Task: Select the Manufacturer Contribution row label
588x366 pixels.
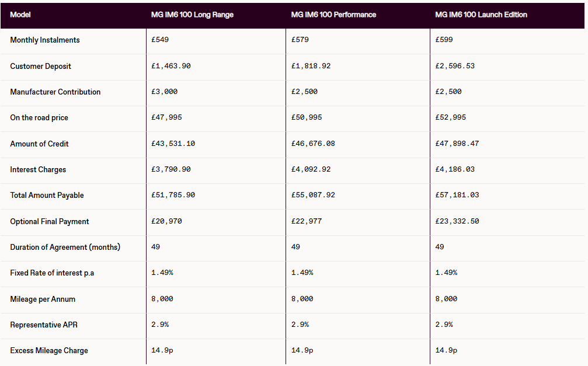Action: (x=55, y=92)
